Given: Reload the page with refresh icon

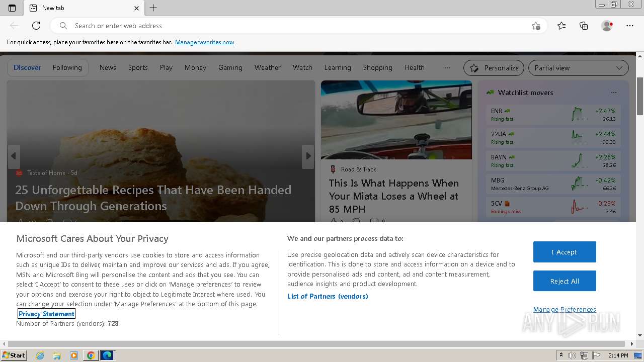Looking at the screenshot, I should coord(36,26).
